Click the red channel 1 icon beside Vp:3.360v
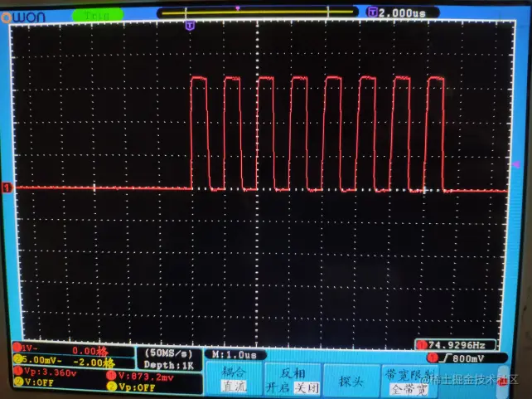 [18, 371]
